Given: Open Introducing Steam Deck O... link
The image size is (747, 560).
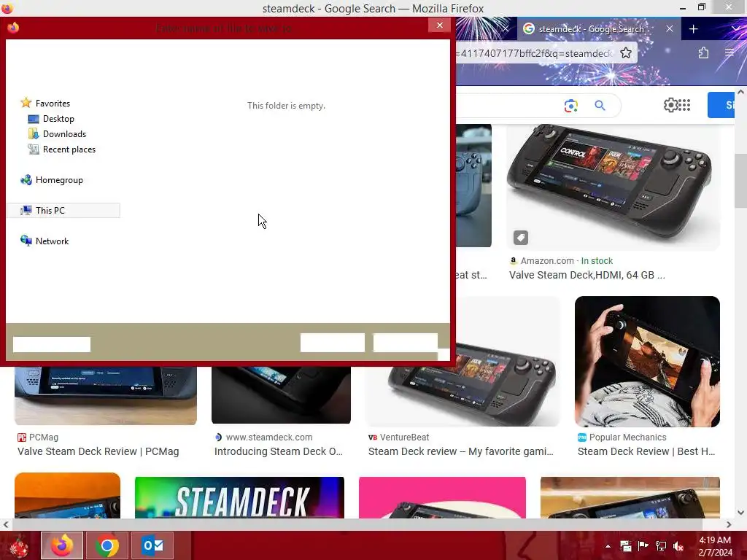Looking at the screenshot, I should click(278, 451).
